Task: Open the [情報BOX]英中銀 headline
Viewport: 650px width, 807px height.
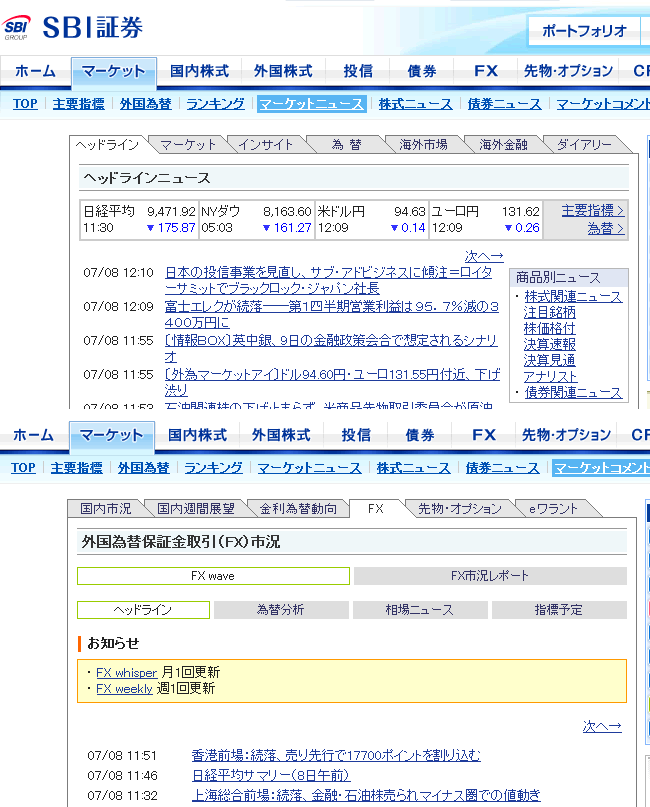Action: pyautogui.click(x=331, y=348)
